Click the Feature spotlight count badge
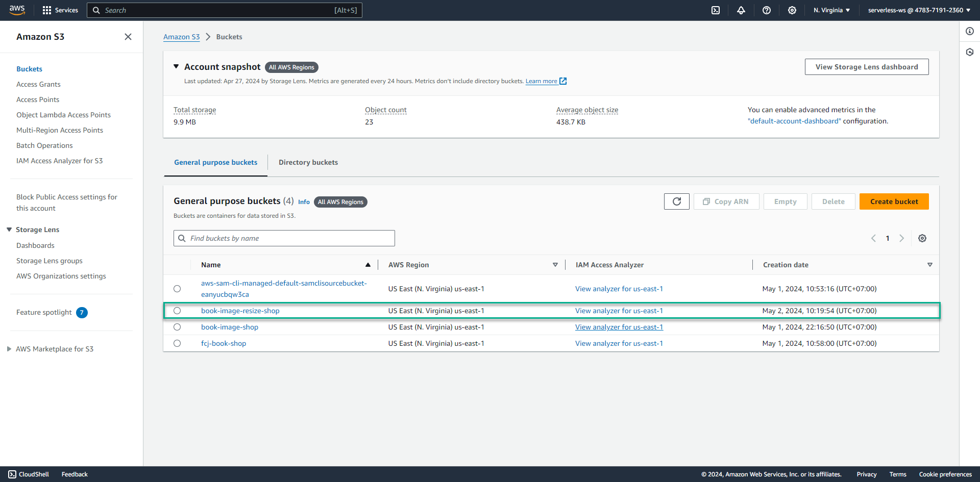 [x=82, y=313]
